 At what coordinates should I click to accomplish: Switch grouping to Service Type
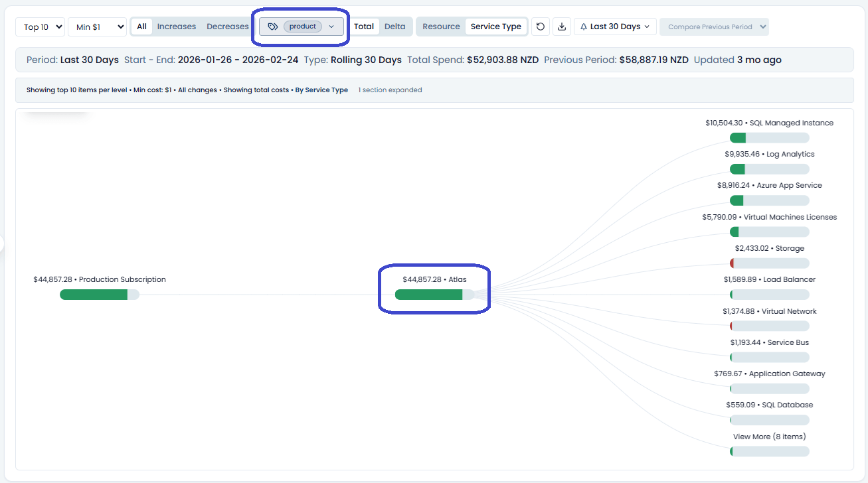click(496, 27)
